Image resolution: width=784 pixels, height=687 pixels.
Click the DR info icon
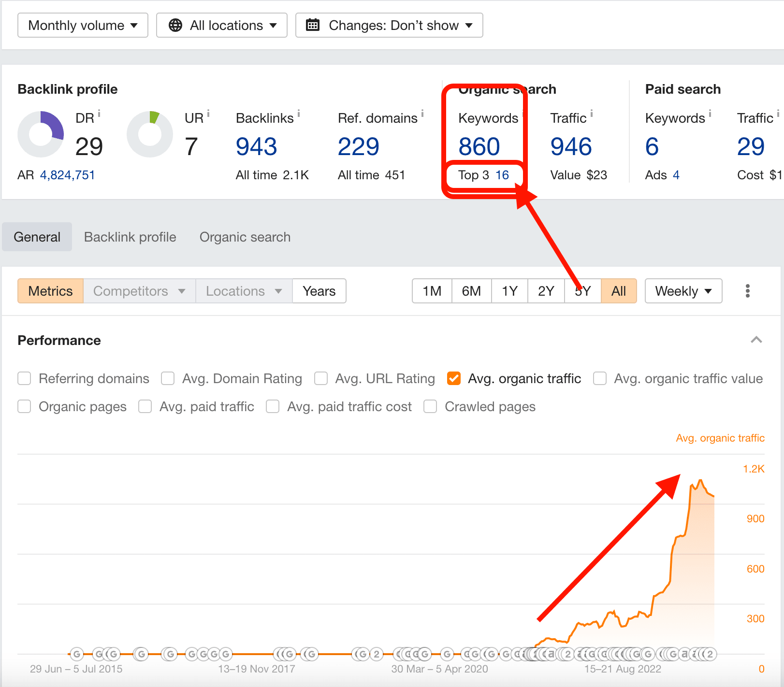click(x=99, y=114)
